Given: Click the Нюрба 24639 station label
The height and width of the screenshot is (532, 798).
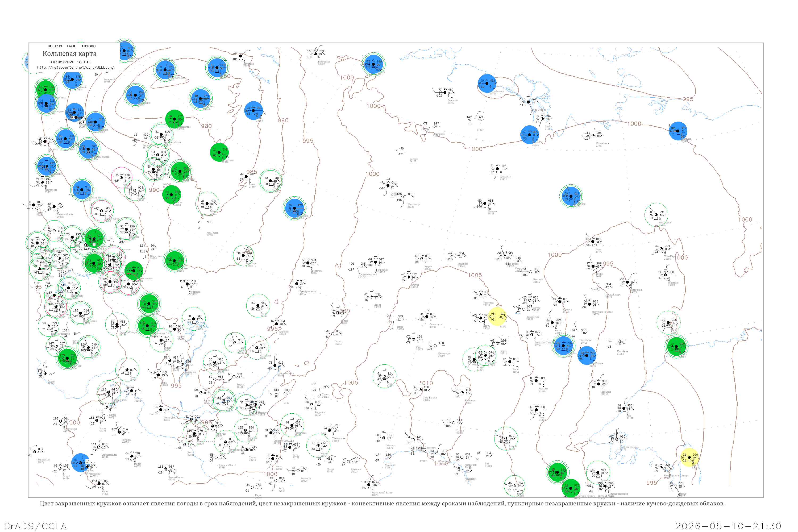Looking at the screenshot, I should click(428, 268).
